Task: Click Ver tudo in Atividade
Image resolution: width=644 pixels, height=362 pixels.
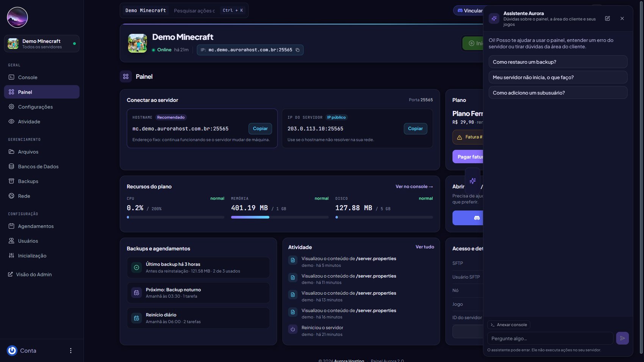Action: pyautogui.click(x=425, y=247)
